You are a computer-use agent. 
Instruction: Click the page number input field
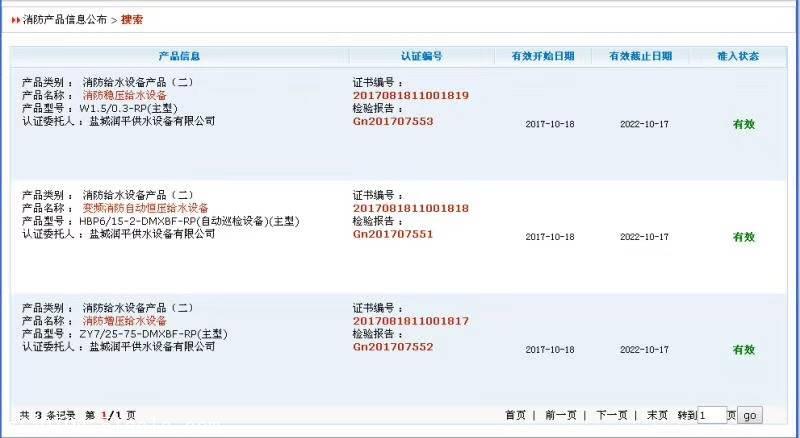pyautogui.click(x=711, y=415)
